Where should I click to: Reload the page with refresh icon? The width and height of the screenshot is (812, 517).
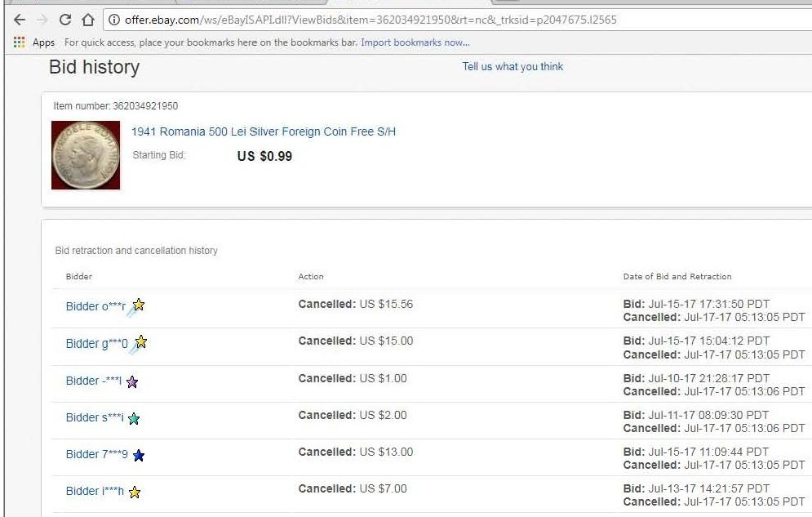[x=65, y=20]
